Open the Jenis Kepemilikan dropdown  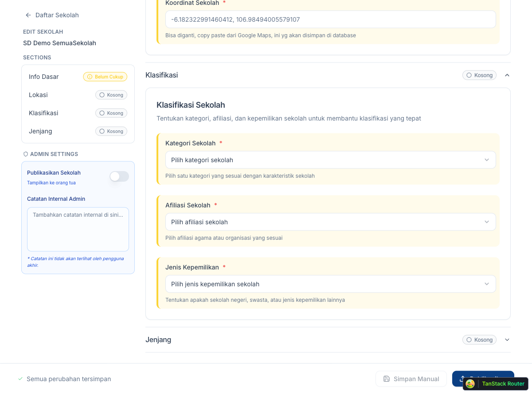(x=330, y=284)
